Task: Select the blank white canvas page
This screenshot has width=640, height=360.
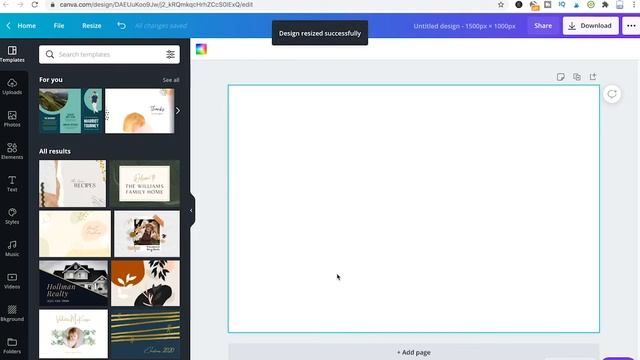Action: tap(414, 209)
